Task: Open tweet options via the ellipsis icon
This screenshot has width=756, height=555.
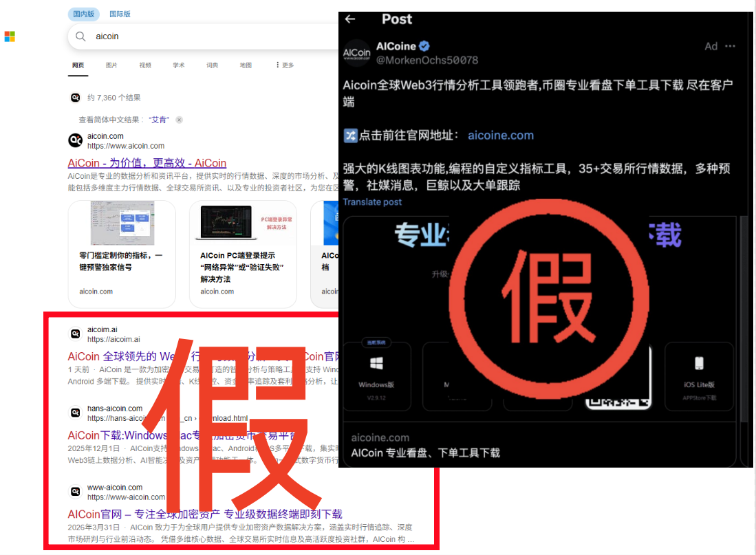Action: tap(731, 46)
